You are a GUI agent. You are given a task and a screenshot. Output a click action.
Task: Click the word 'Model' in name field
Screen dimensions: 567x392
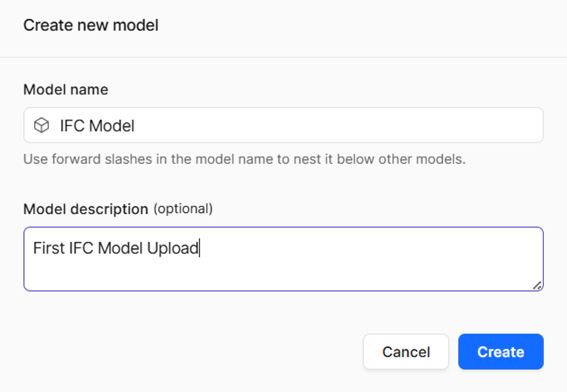(x=112, y=126)
